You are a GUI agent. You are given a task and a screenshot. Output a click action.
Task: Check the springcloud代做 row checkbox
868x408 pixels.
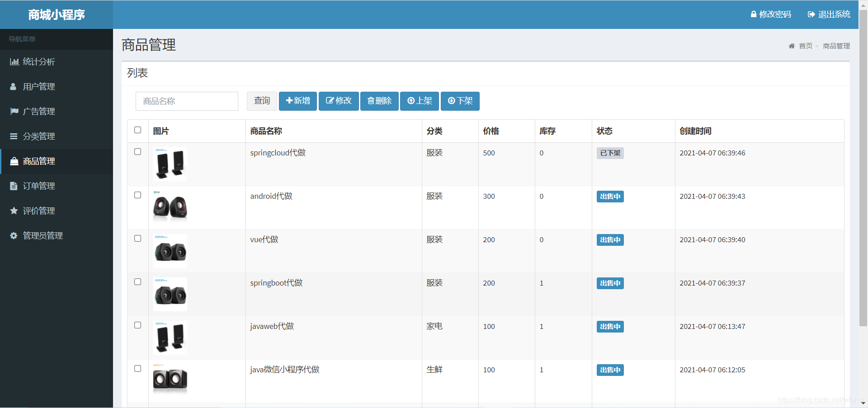(138, 152)
